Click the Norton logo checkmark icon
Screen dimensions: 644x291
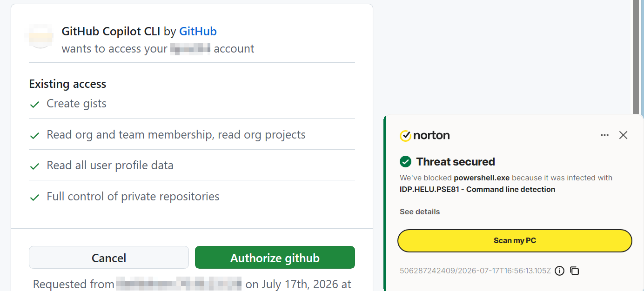405,135
